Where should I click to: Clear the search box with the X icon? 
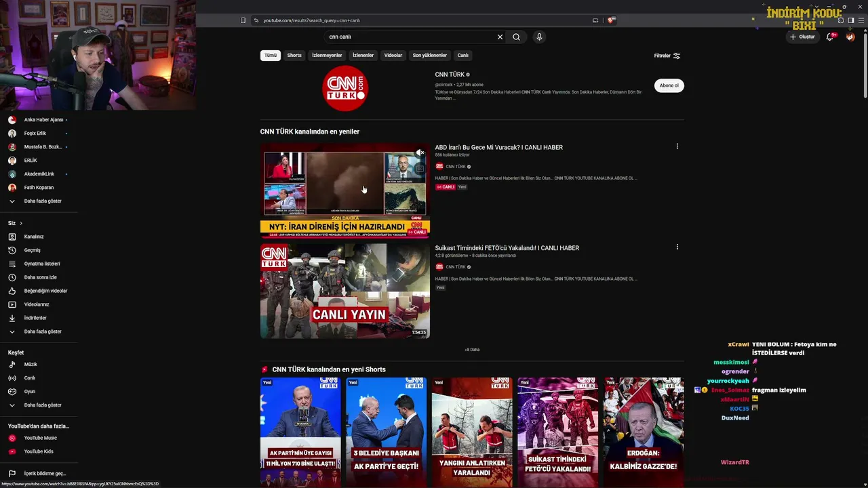(500, 37)
